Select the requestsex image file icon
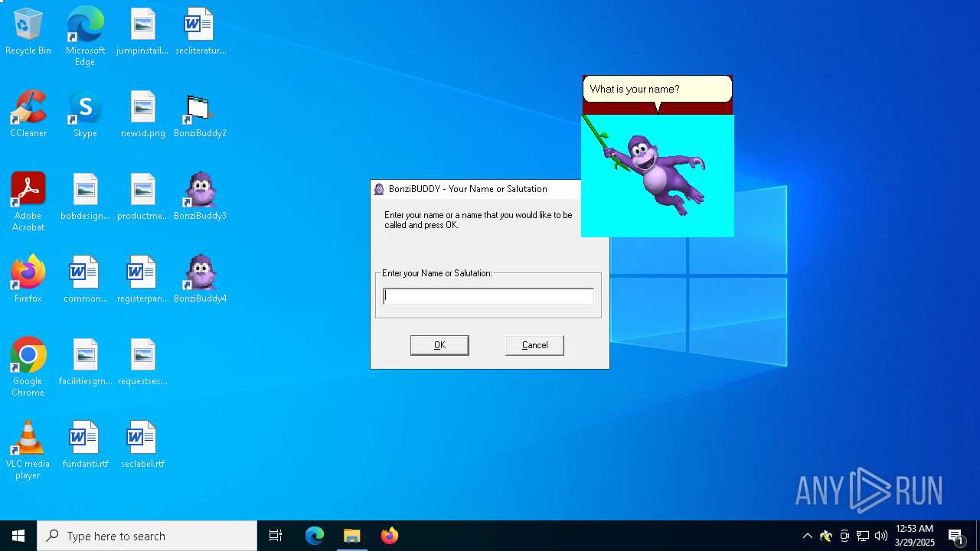The image size is (980, 551). [x=142, y=362]
